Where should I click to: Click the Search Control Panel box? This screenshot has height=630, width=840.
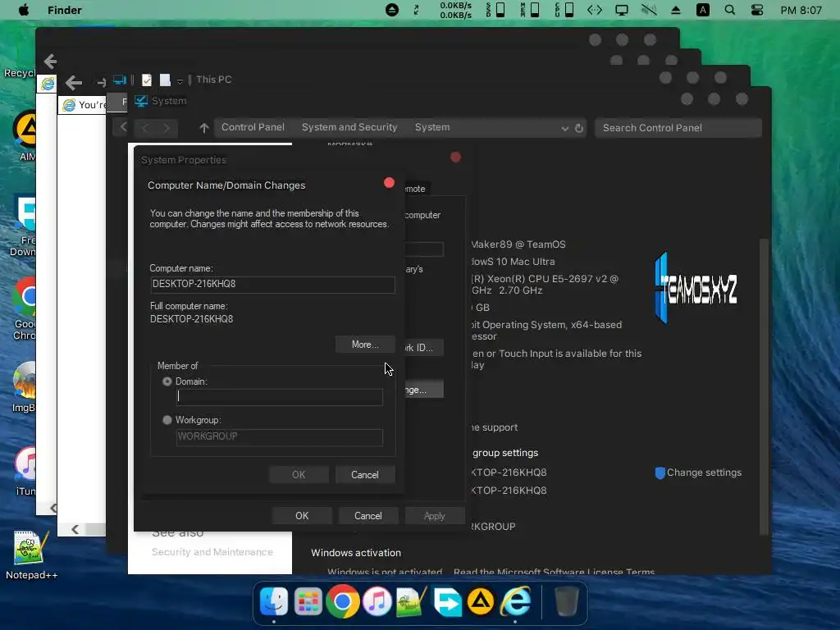(x=678, y=128)
